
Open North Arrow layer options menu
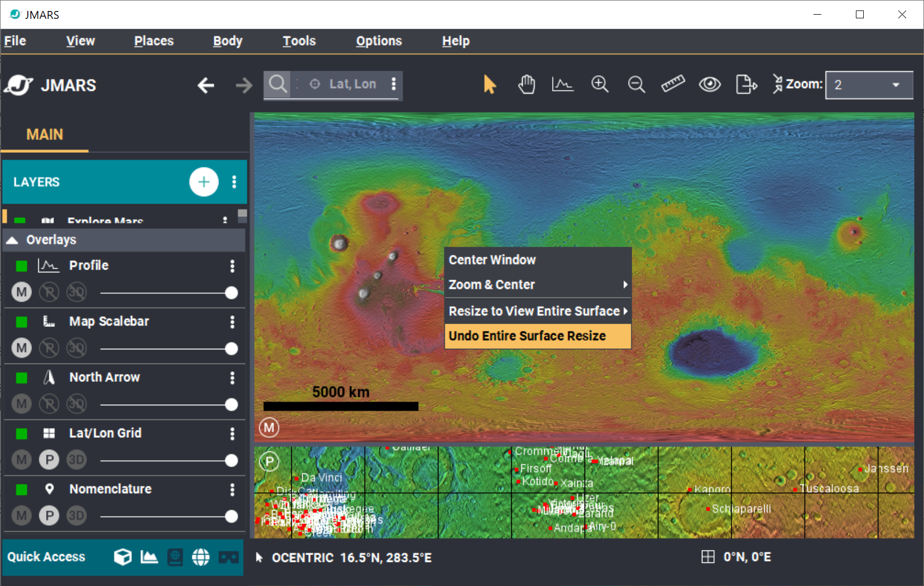tap(232, 378)
